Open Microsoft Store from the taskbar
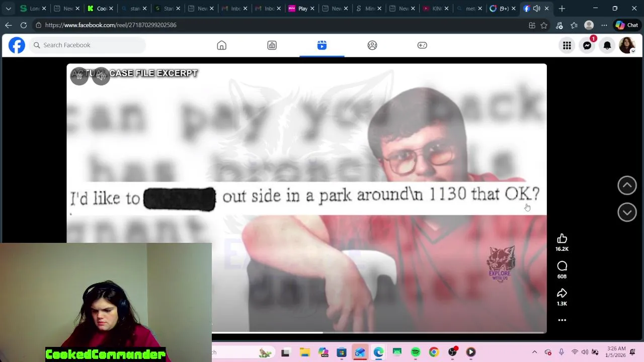This screenshot has width=644, height=362. (342, 352)
